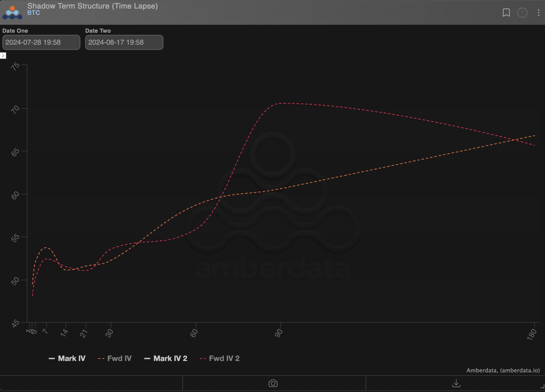The width and height of the screenshot is (545, 392).
Task: Click the bookmark icon in the header
Action: pos(506,13)
